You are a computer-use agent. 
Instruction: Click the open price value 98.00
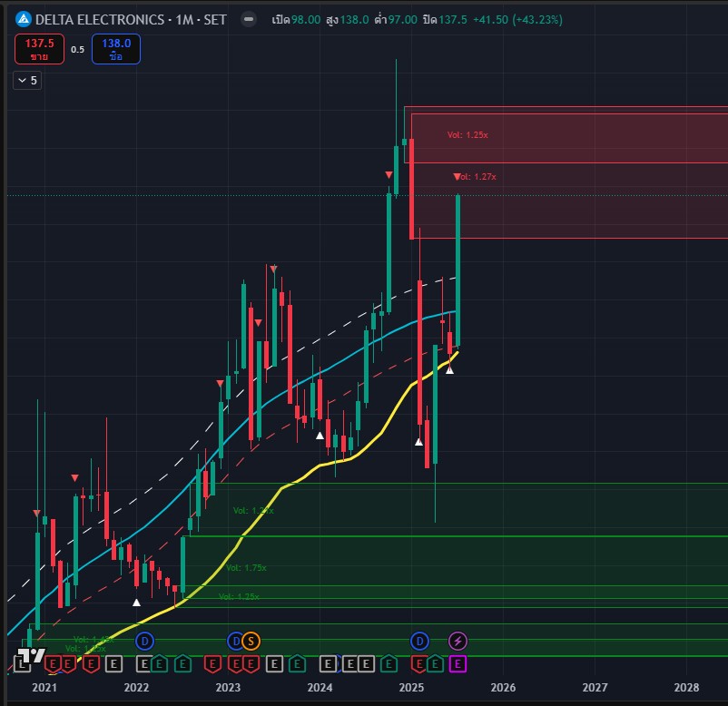click(306, 20)
